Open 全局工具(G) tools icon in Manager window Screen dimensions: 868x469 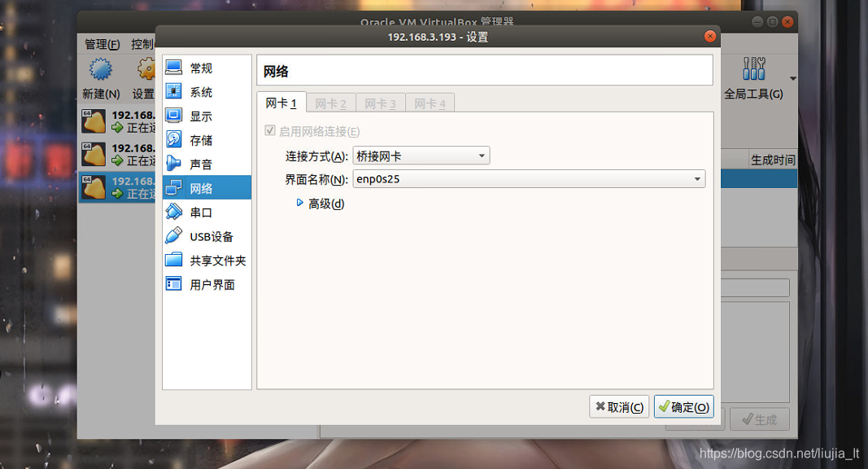click(x=753, y=68)
